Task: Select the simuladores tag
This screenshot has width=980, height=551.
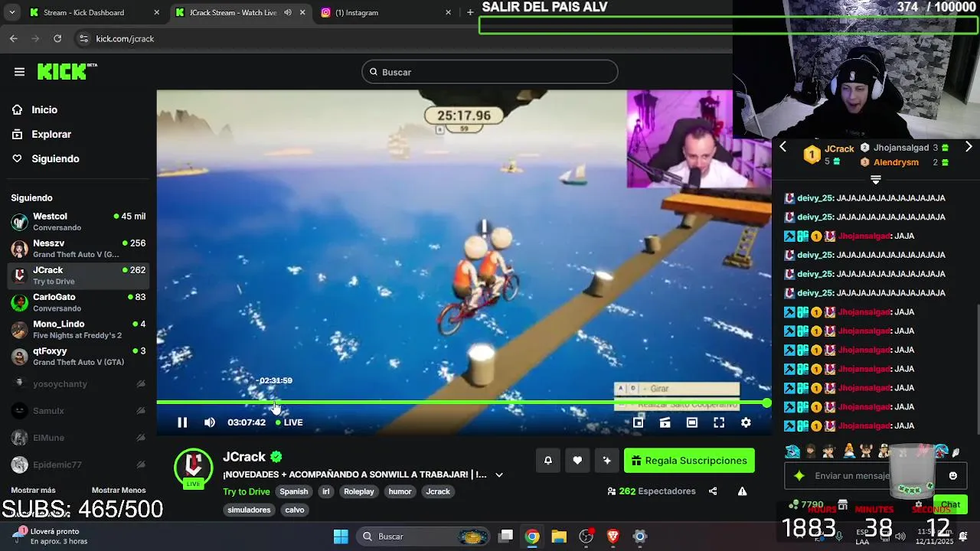Action: 249,510
